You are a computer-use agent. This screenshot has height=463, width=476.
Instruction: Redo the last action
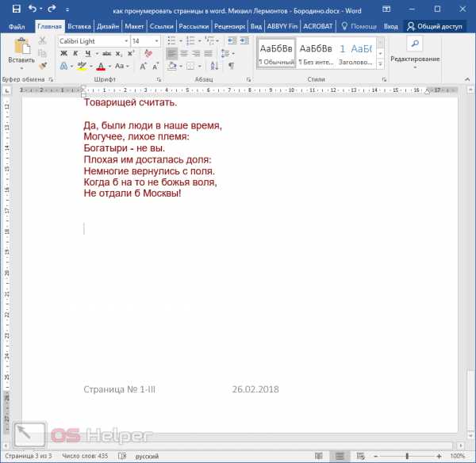pos(52,9)
